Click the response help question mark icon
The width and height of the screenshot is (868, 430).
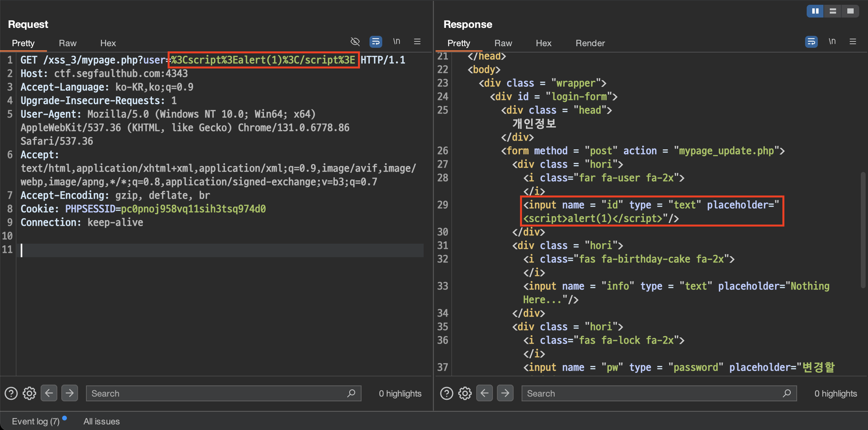pos(447,393)
